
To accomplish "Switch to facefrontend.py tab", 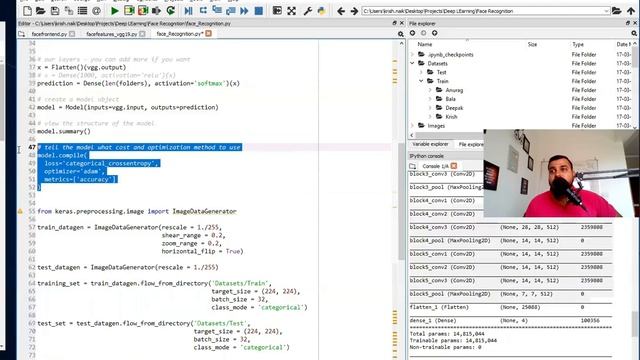I will [49, 34].
